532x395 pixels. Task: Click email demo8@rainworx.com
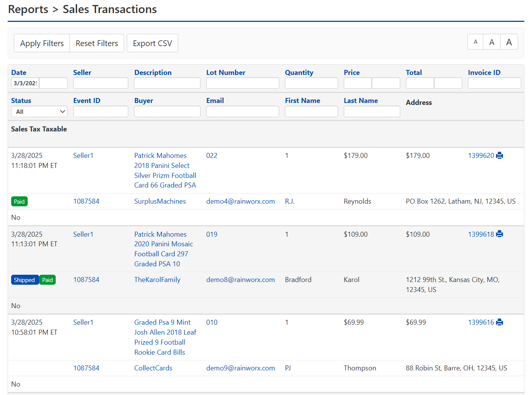tap(240, 280)
